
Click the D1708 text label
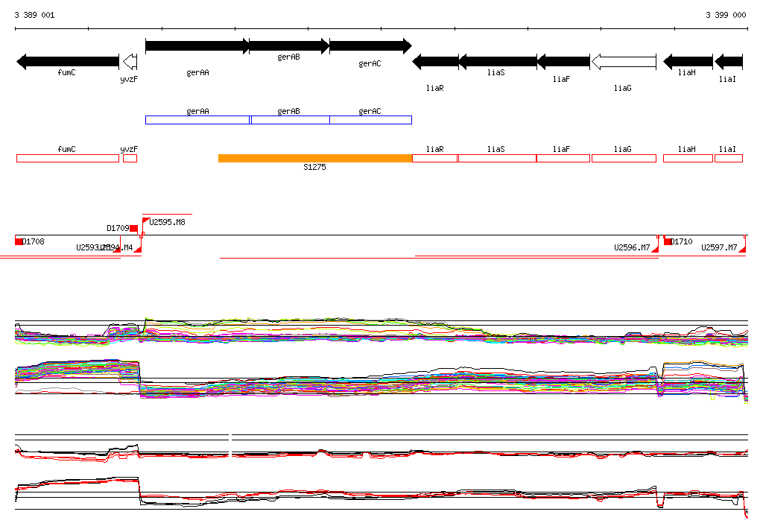pos(34,241)
